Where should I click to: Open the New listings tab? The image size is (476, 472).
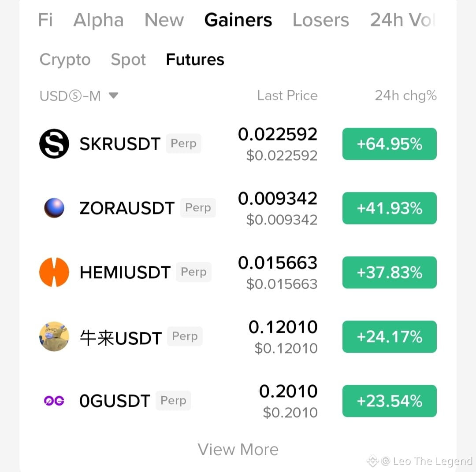(164, 20)
